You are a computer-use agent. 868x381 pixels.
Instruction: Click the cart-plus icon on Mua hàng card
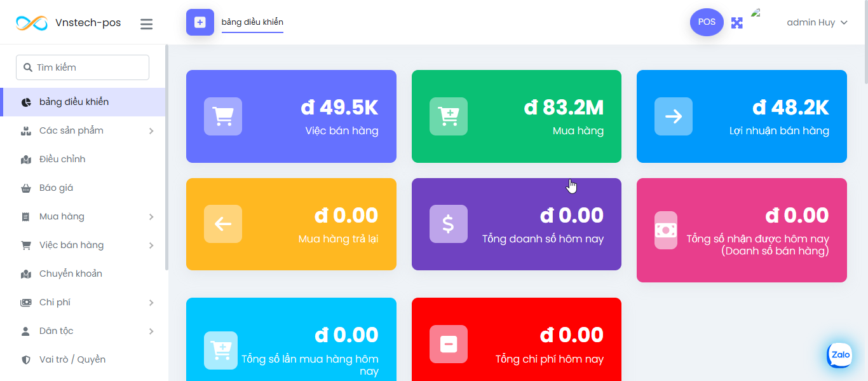coord(448,116)
